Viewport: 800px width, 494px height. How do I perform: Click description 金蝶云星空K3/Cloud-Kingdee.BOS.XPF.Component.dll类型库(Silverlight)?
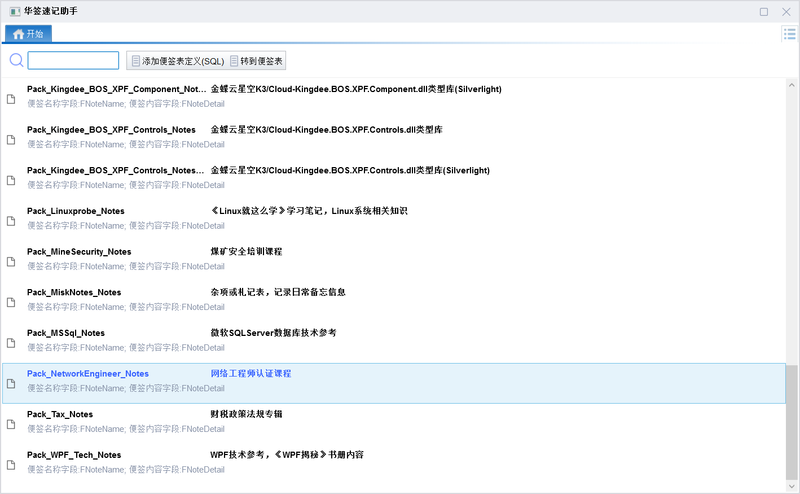tap(356, 89)
